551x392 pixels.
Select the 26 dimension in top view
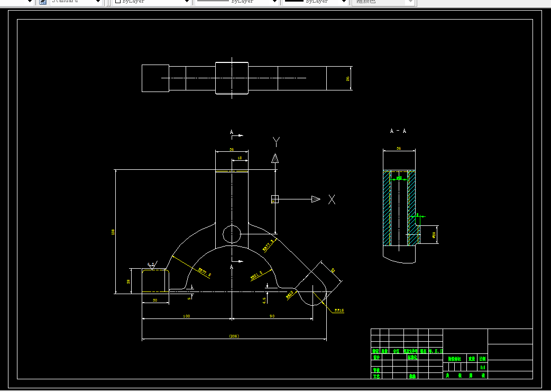(x=348, y=79)
